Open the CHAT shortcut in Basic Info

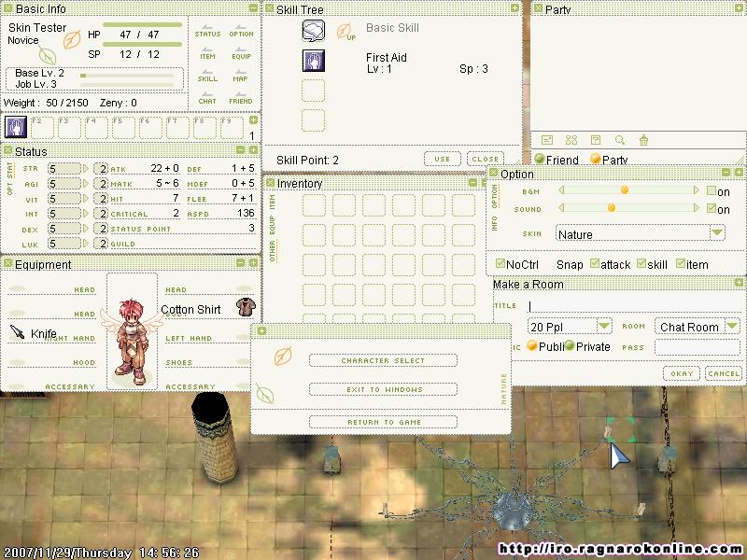tap(207, 98)
